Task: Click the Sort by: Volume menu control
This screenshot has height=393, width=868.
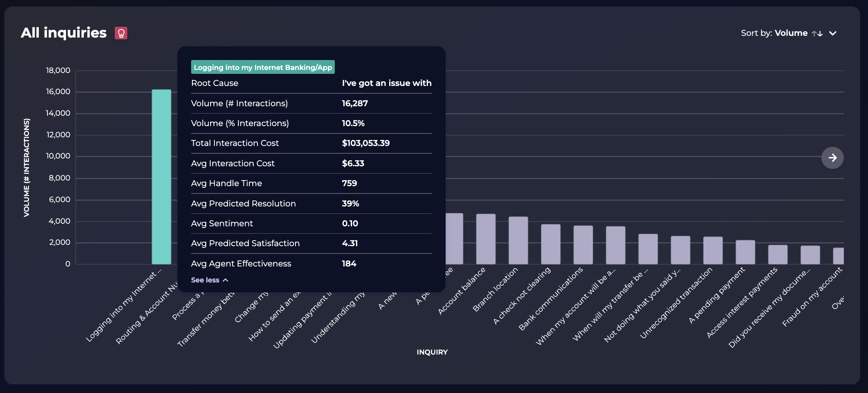Action: coord(774,33)
